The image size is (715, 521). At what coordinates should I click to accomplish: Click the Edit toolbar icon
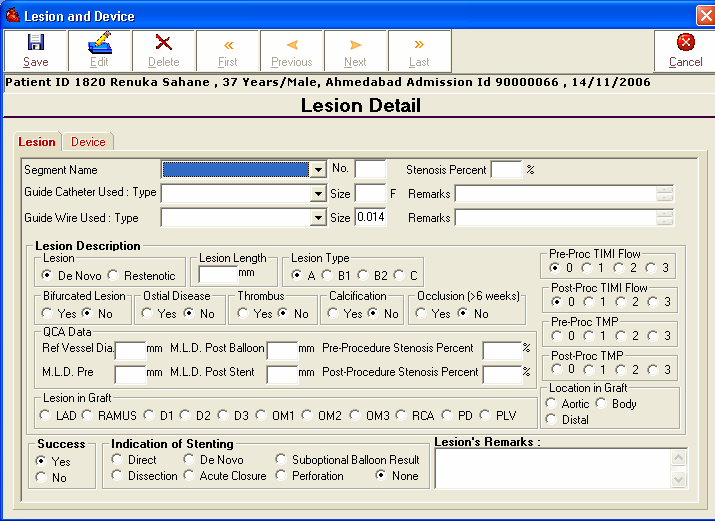pos(100,43)
